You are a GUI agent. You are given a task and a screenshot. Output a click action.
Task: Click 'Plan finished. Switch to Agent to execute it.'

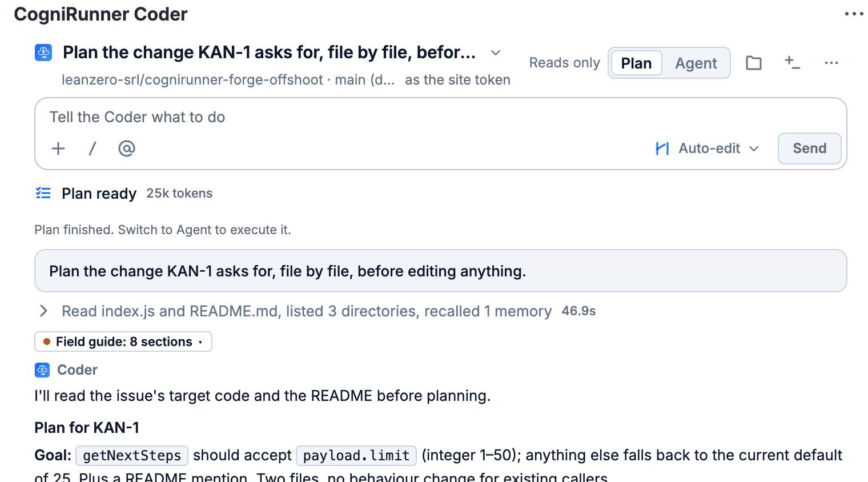click(x=163, y=230)
